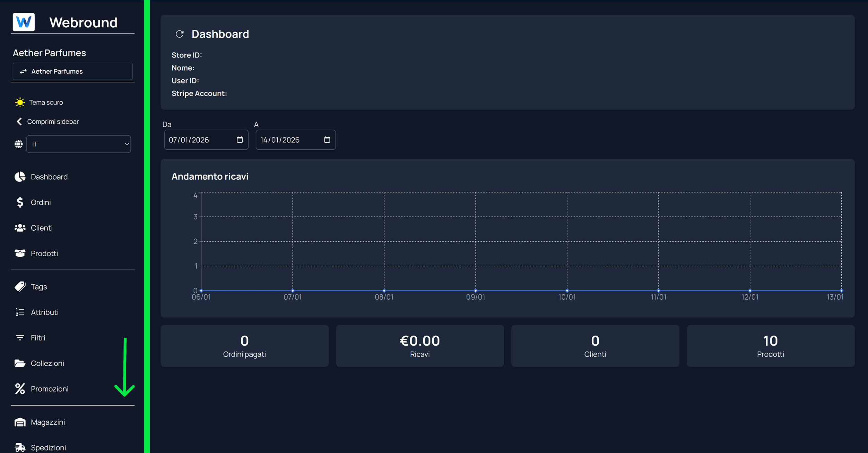Open Clienti via people icon
Viewport: 868px width, 453px height.
pyautogui.click(x=20, y=228)
